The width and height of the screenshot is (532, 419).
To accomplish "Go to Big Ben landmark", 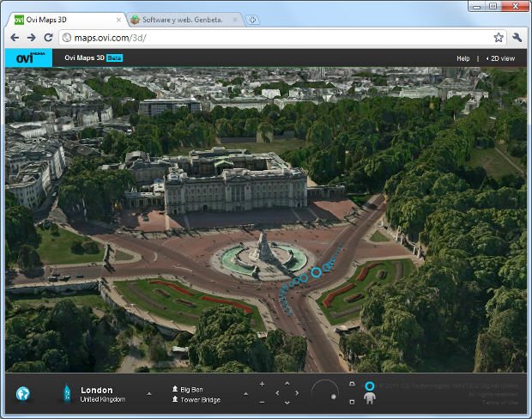I will [191, 389].
